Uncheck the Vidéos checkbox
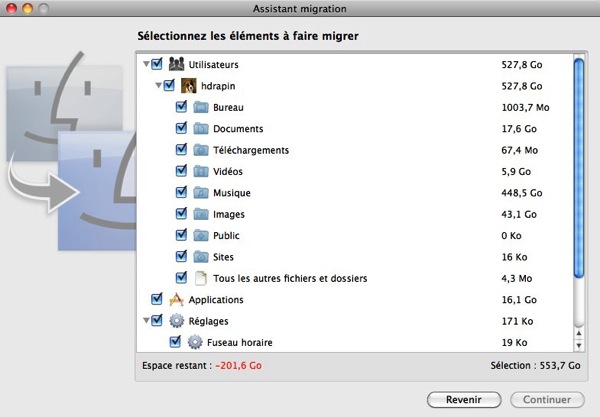The height and width of the screenshot is (417, 600). 181,171
